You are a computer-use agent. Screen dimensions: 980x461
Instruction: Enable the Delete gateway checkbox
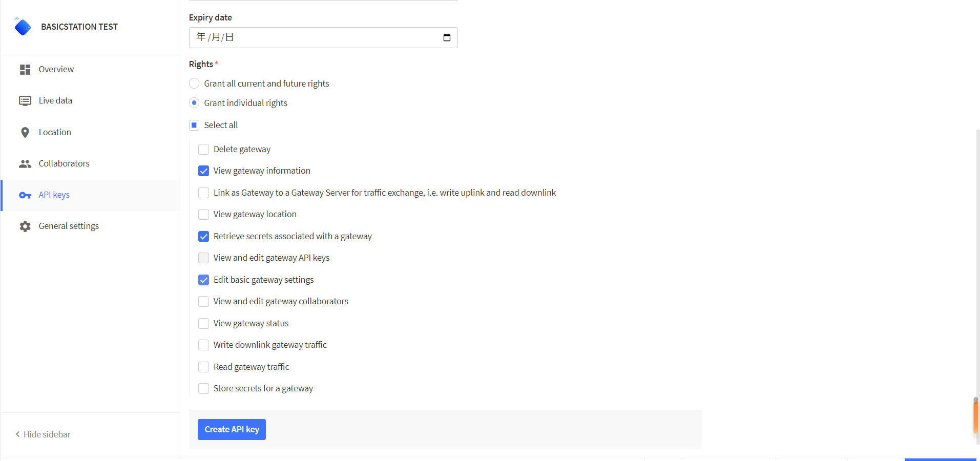(203, 150)
